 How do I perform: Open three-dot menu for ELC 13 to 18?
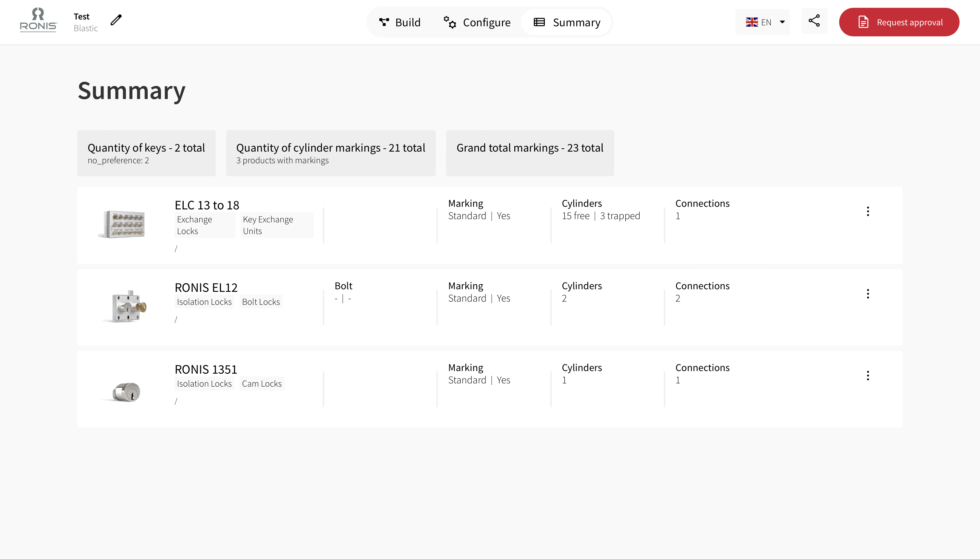click(x=868, y=212)
